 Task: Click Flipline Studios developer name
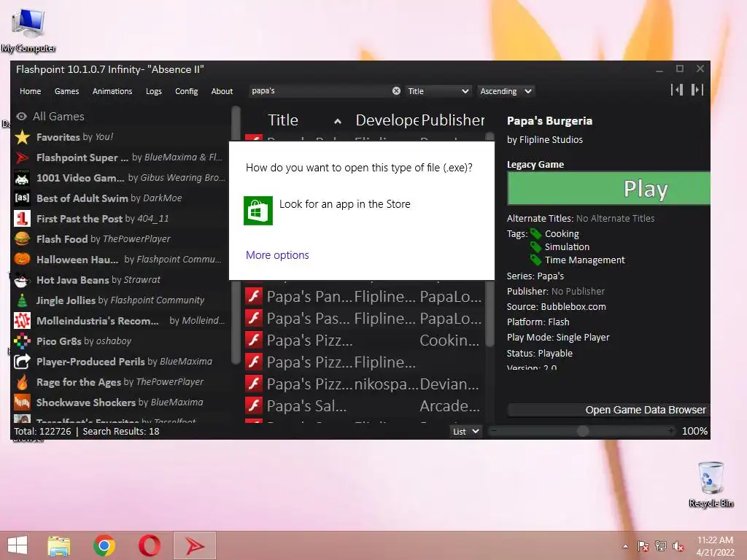pyautogui.click(x=550, y=139)
